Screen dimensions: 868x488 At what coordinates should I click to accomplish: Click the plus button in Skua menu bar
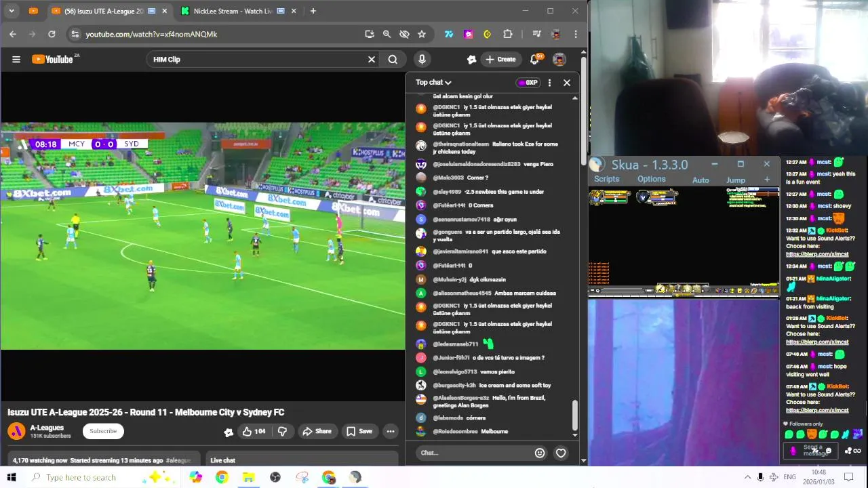(x=767, y=180)
